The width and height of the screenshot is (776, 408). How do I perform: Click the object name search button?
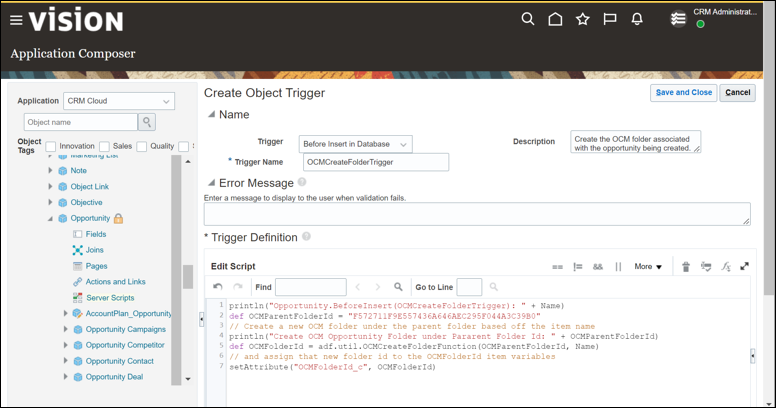tap(147, 122)
